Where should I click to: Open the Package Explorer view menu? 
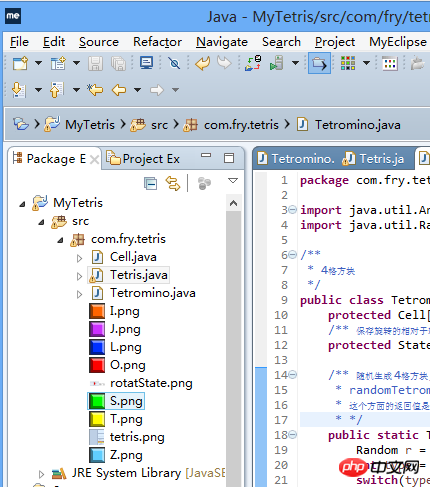233,181
